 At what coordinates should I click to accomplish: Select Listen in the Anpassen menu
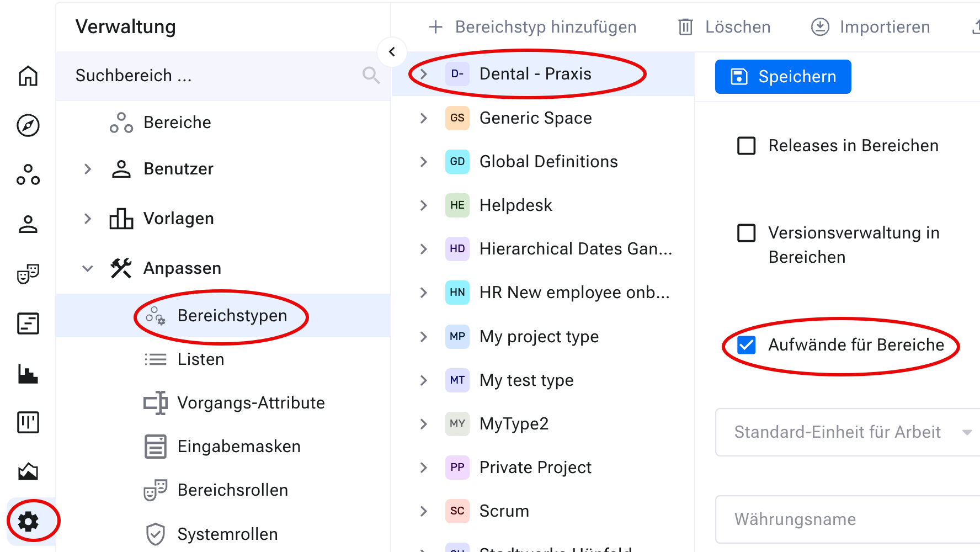[x=200, y=359]
